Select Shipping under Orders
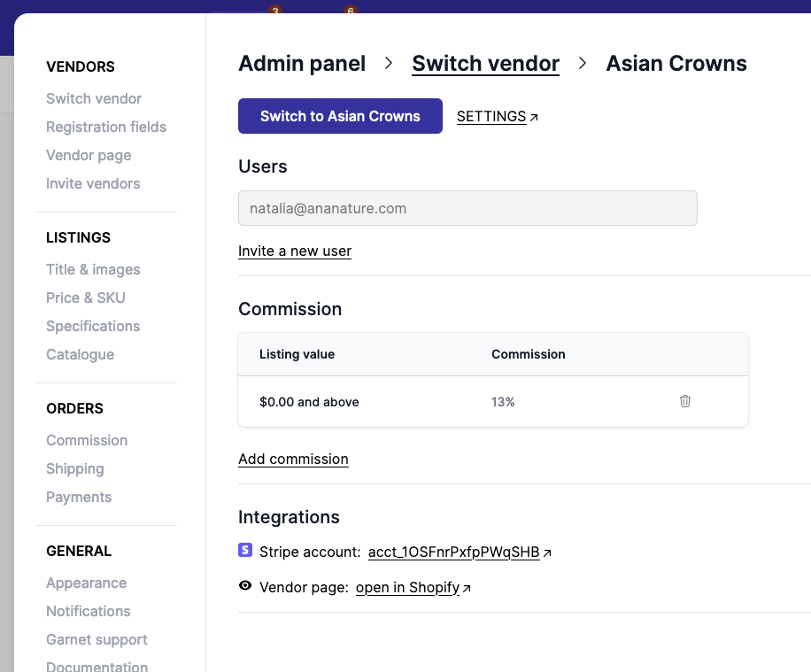 (75, 468)
